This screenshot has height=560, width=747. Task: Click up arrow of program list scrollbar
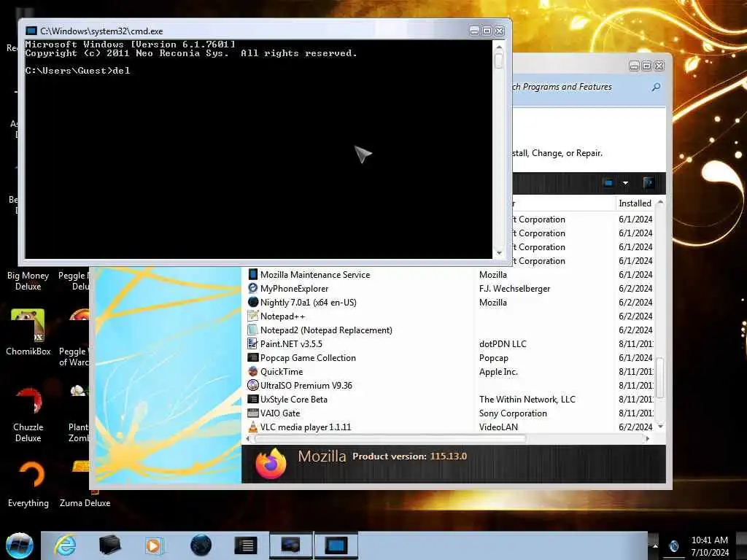(659, 203)
